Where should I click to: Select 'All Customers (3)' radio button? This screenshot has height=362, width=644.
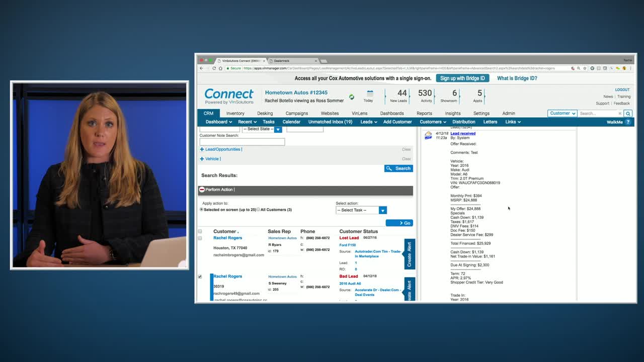259,210
